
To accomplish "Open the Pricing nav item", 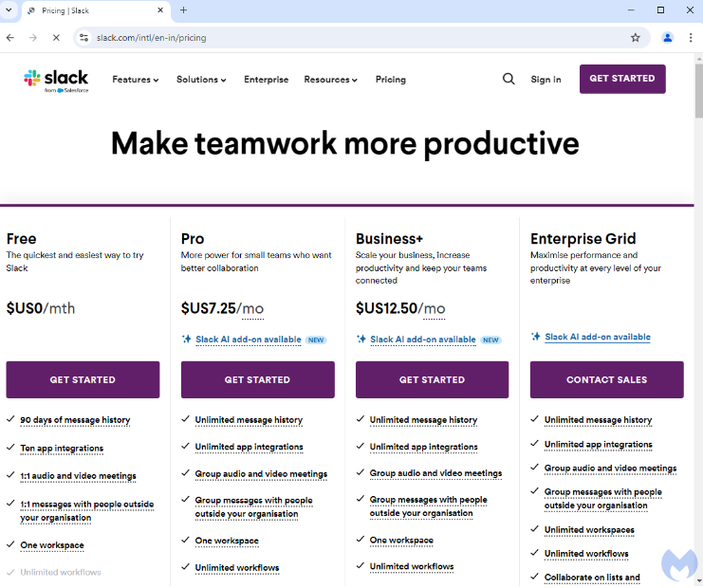I will coord(391,80).
